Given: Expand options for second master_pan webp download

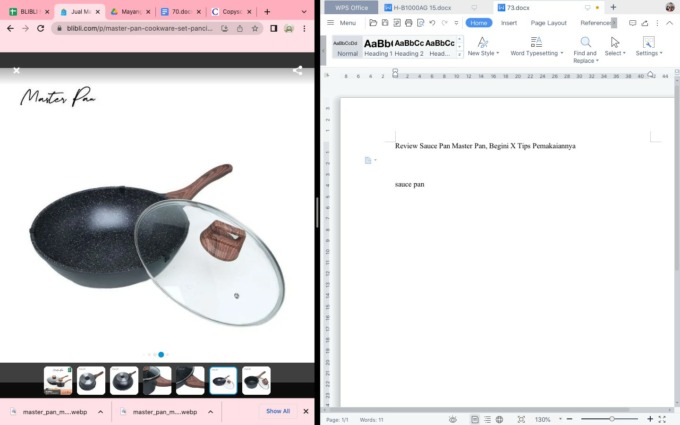Looking at the screenshot, I should 210,412.
